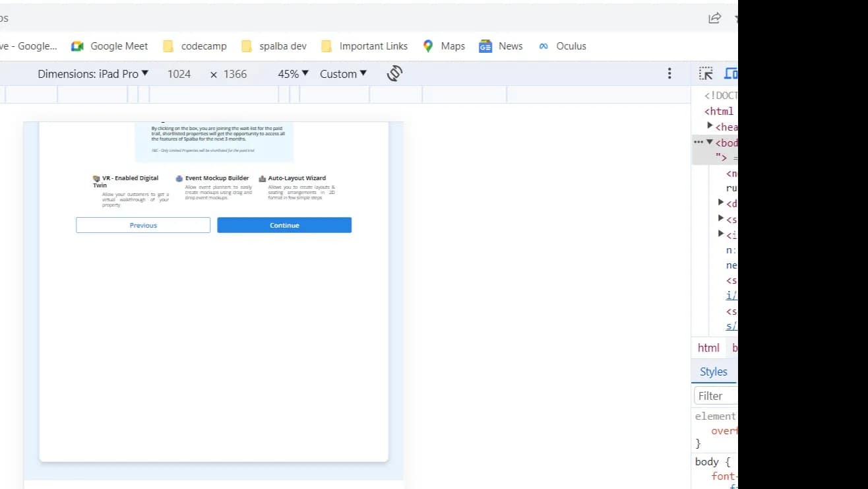Expand the second collapsed child of body
The image size is (868, 489).
coord(721,218)
